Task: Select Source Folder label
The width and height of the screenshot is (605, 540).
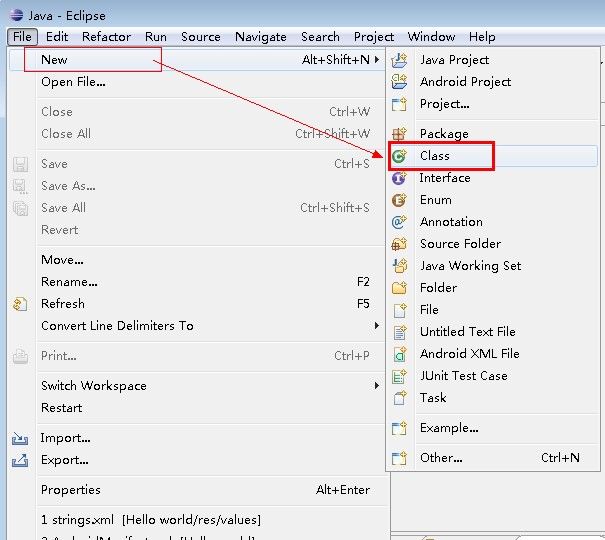Action: click(x=460, y=244)
